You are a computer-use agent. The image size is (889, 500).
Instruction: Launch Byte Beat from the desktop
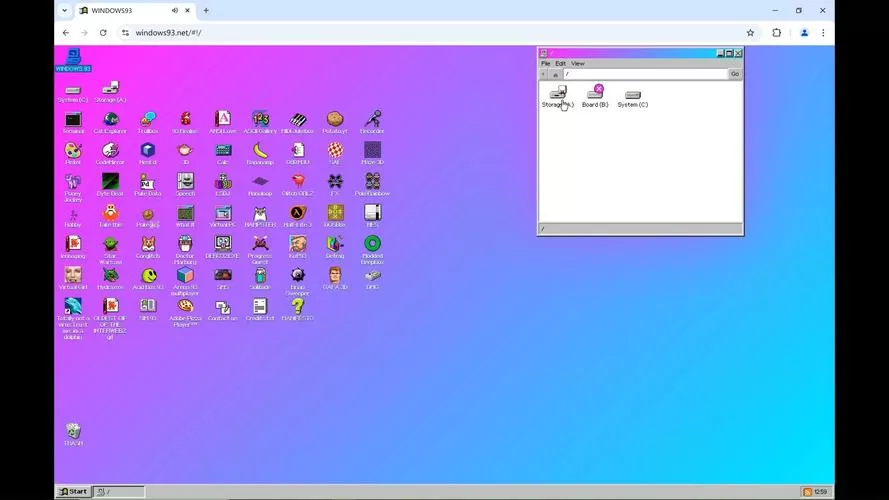(110, 185)
